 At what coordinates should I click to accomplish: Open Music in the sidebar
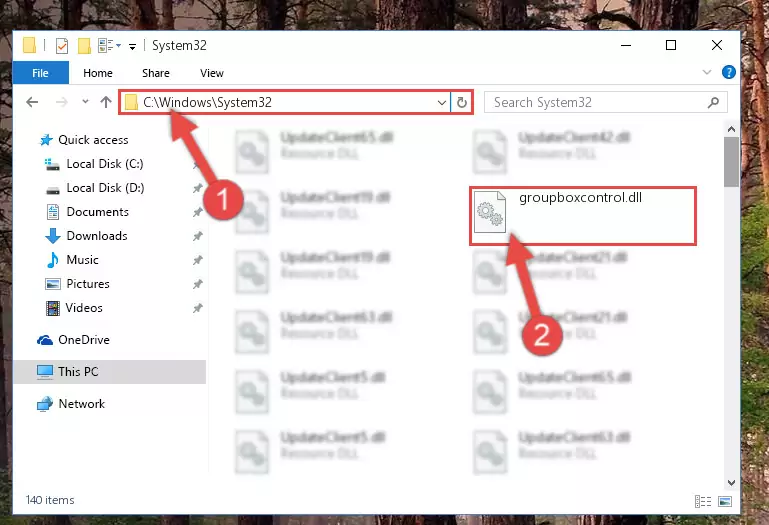point(82,260)
